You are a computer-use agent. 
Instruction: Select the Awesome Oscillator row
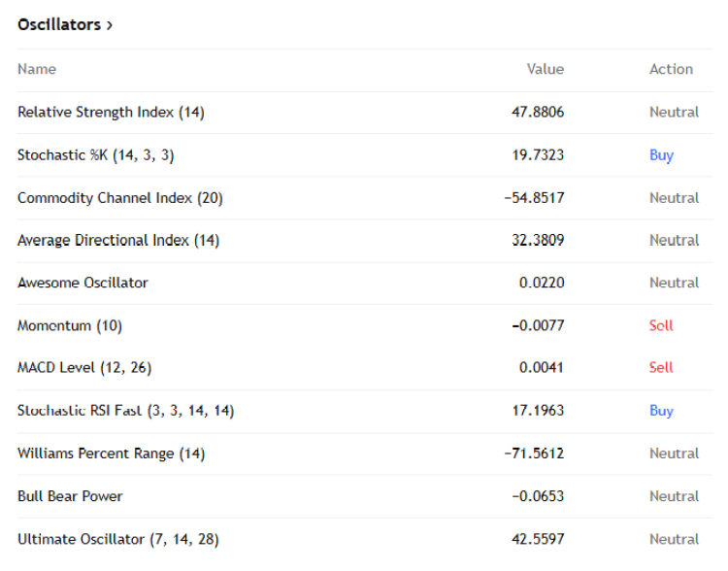click(83, 283)
